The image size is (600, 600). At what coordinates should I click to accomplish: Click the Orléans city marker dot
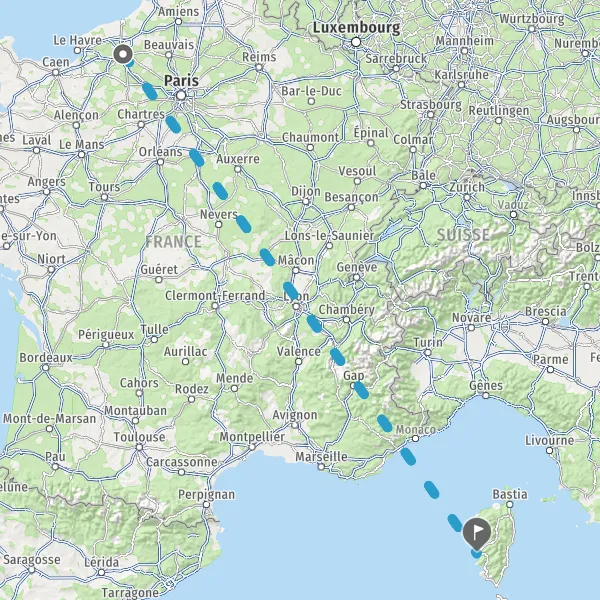(160, 162)
